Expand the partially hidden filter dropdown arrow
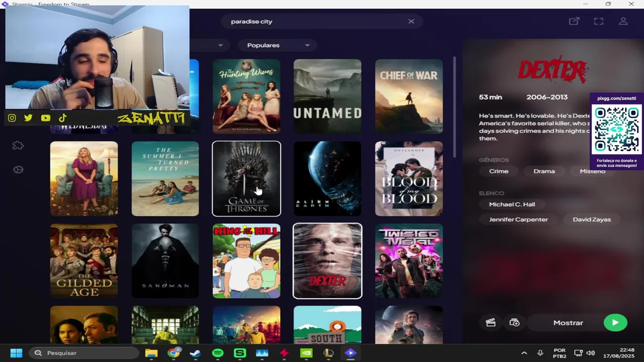Viewport: 644px width, 362px height. point(220,45)
